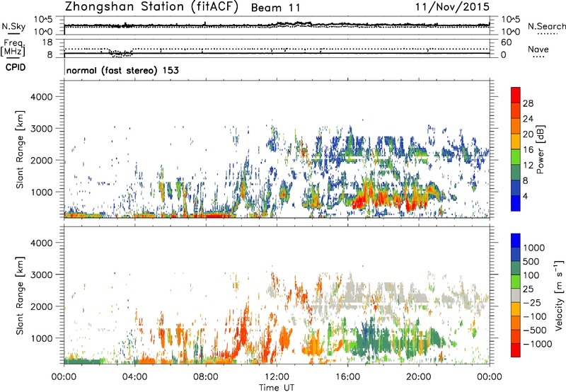The image size is (566, 392).
Task: Click the 'Nave' legend label
Action: pyautogui.click(x=538, y=49)
